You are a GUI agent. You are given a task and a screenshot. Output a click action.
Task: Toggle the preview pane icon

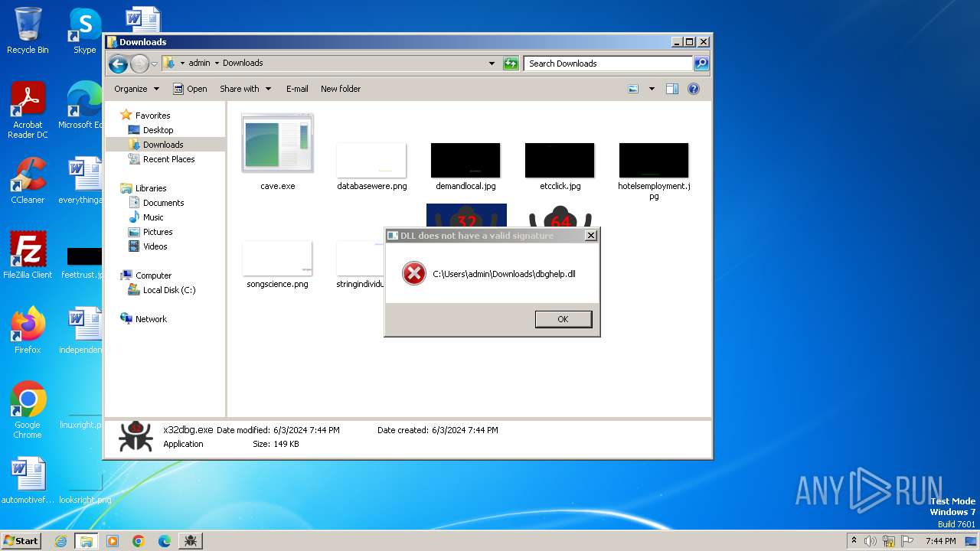pyautogui.click(x=671, y=89)
